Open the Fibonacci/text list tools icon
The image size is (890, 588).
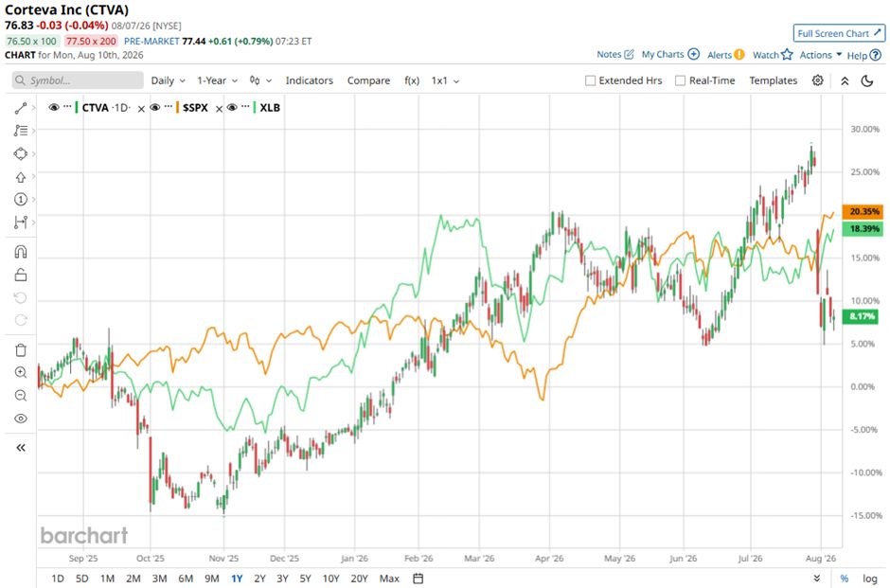pyautogui.click(x=21, y=131)
